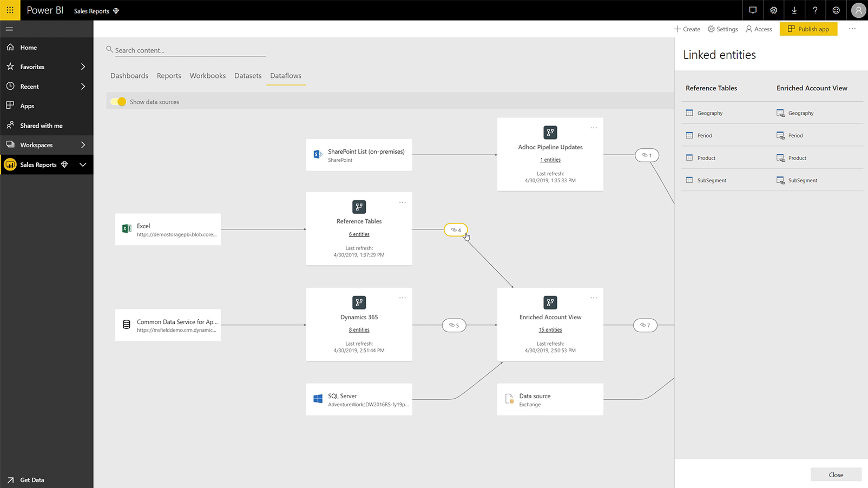Screen dimensions: 868x488
Task: Open more options on Dynamics 365 card
Action: pyautogui.click(x=403, y=298)
